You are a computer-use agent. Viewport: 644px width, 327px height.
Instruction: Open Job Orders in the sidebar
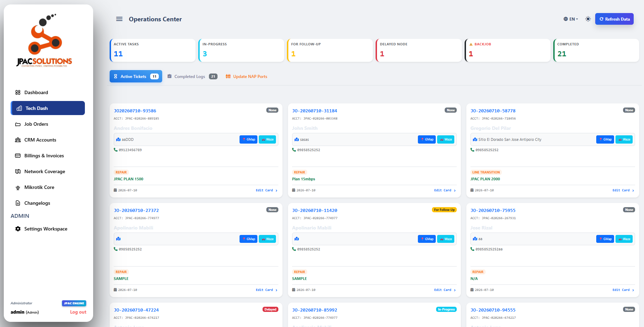point(48,124)
